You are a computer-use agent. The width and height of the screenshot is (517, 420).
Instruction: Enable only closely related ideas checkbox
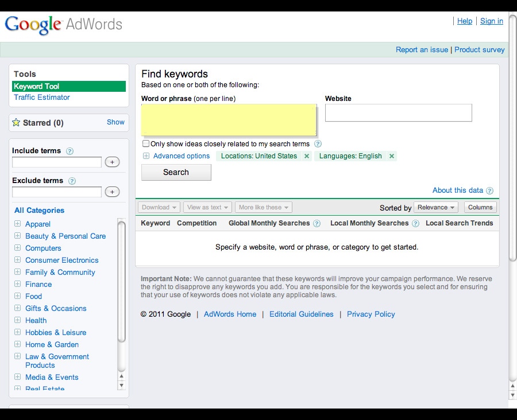(146, 143)
